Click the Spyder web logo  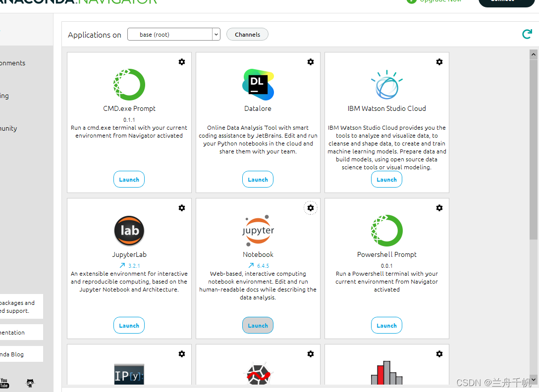259,374
